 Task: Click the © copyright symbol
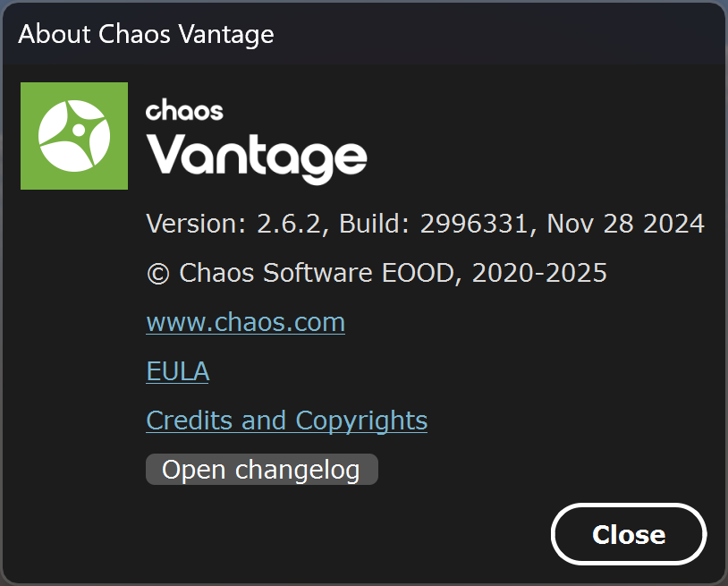[x=158, y=274]
